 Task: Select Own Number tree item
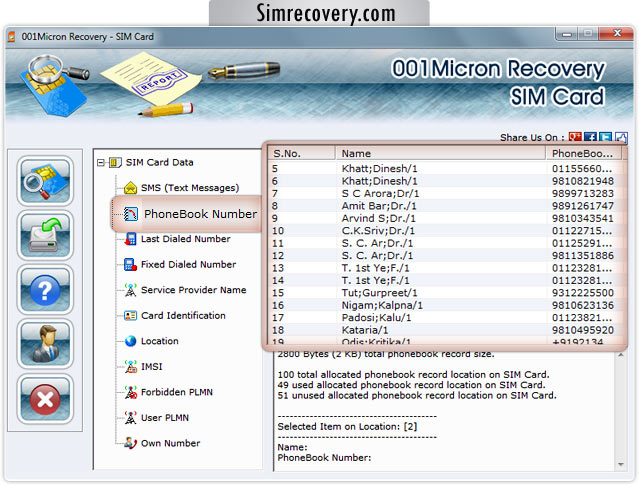coord(170,443)
